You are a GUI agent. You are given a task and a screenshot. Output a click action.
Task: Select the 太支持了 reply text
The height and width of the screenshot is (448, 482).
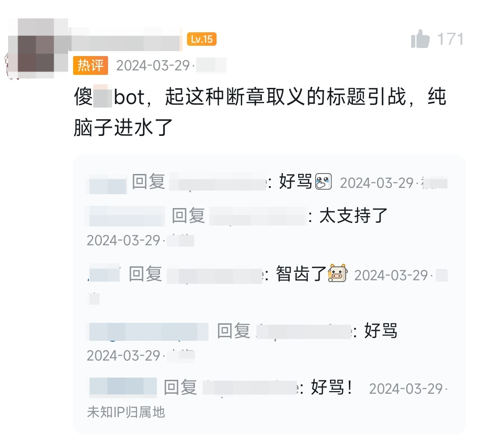(353, 215)
